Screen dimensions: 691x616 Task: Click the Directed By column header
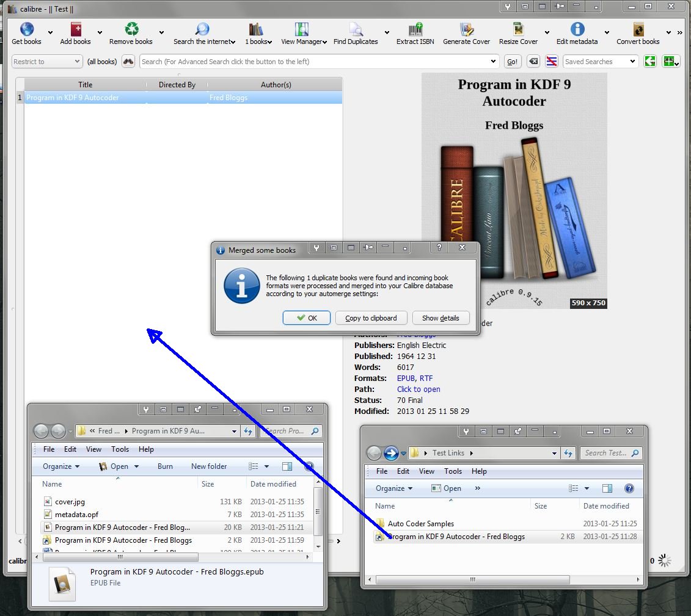177,84
